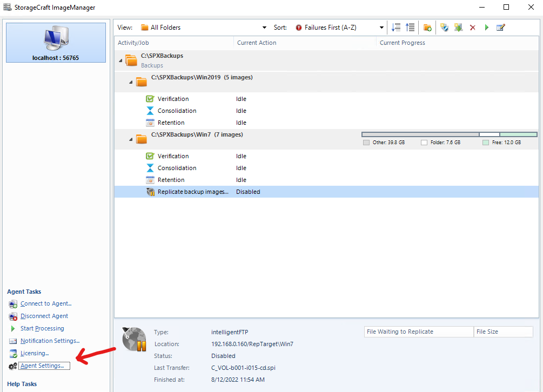Click the add managed folder icon
The width and height of the screenshot is (543, 392).
click(427, 28)
